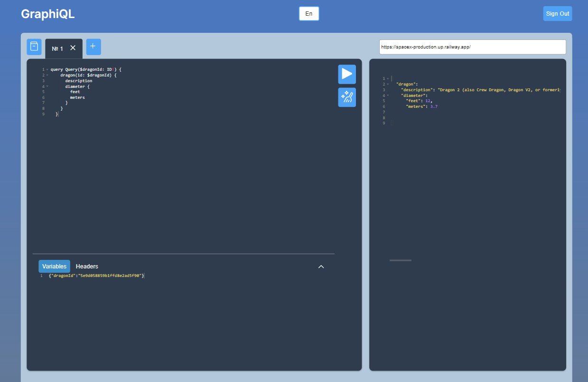
Task: Toggle language with the En button
Action: point(309,14)
